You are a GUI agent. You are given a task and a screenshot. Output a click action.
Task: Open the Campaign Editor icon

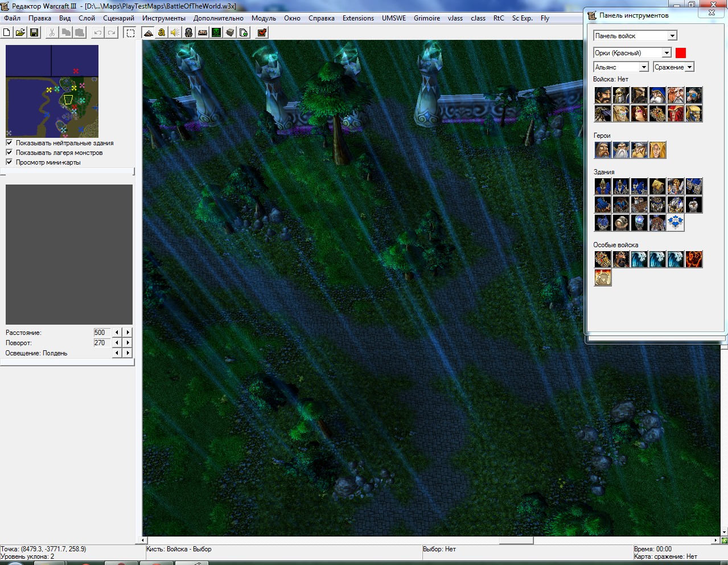(203, 32)
